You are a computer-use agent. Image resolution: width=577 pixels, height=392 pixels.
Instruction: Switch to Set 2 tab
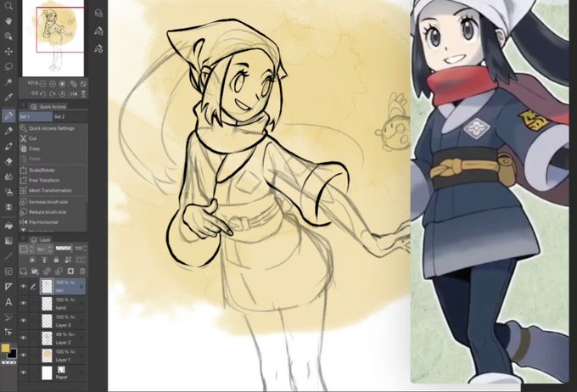[59, 117]
